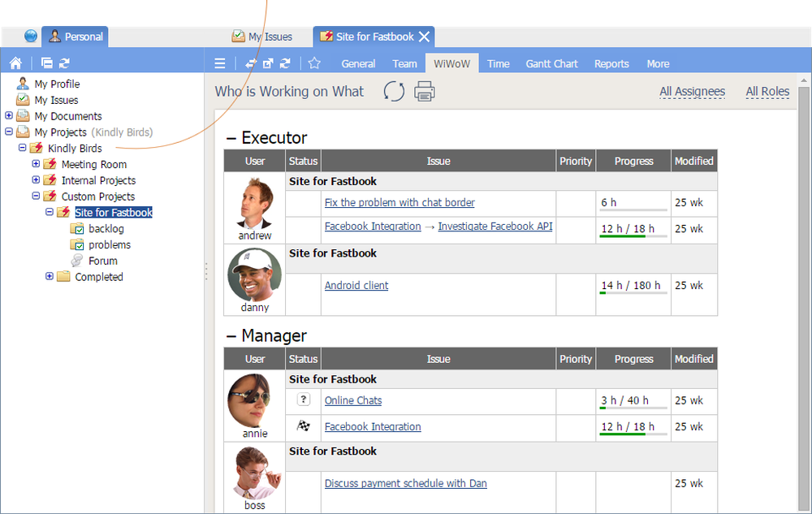812x514 pixels.
Task: Open the Android client issue
Action: coord(356,285)
